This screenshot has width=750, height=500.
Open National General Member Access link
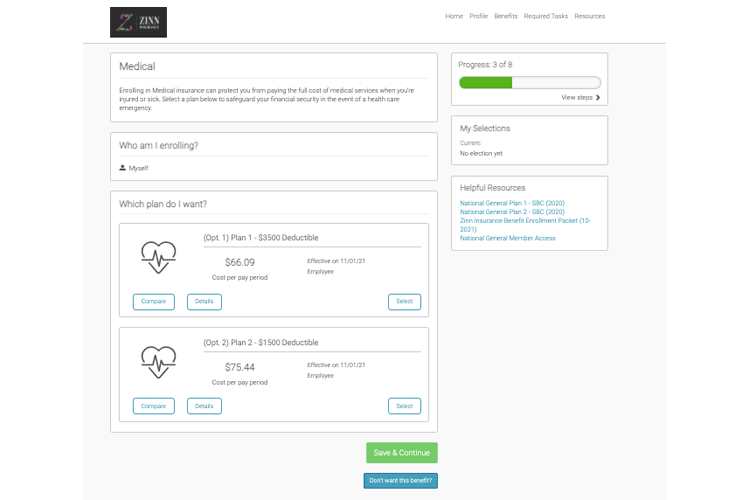point(507,238)
